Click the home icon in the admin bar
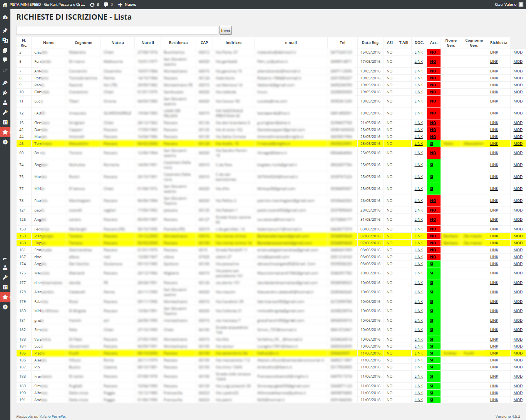The width and height of the screenshot is (526, 420). [5, 5]
